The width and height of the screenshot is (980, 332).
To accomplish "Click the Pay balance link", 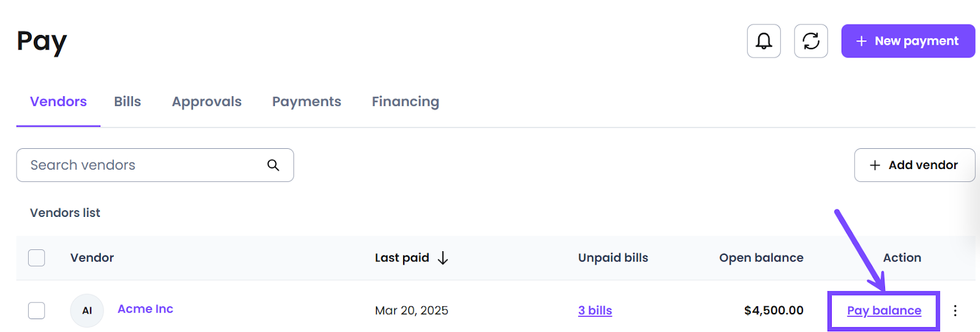I will [884, 311].
